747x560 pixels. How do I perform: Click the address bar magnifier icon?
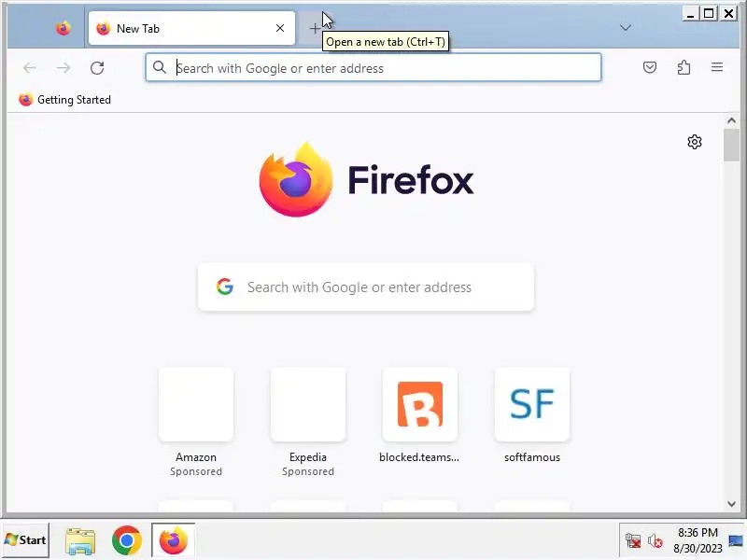pos(159,67)
